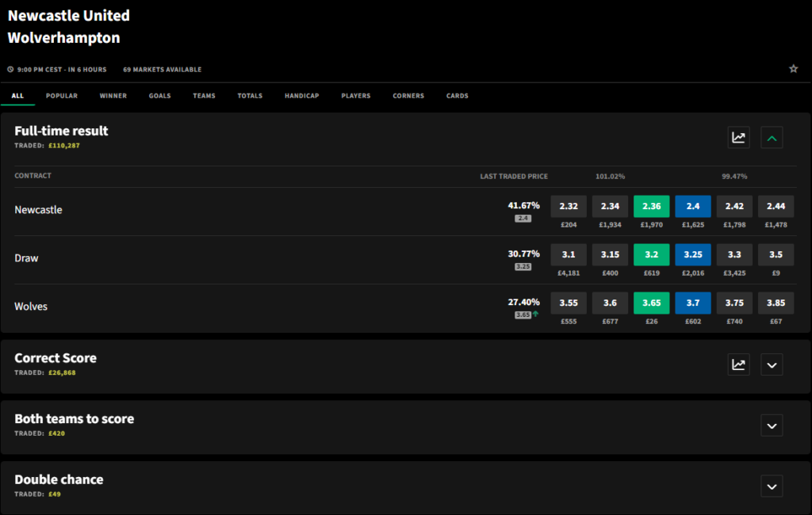Screen dimensions: 812x515
Task: Click Both teams to score heading
Action: tap(74, 418)
